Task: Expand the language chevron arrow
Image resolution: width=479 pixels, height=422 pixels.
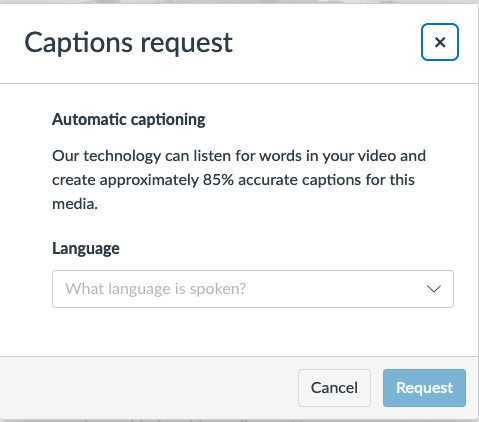Action: tap(434, 289)
